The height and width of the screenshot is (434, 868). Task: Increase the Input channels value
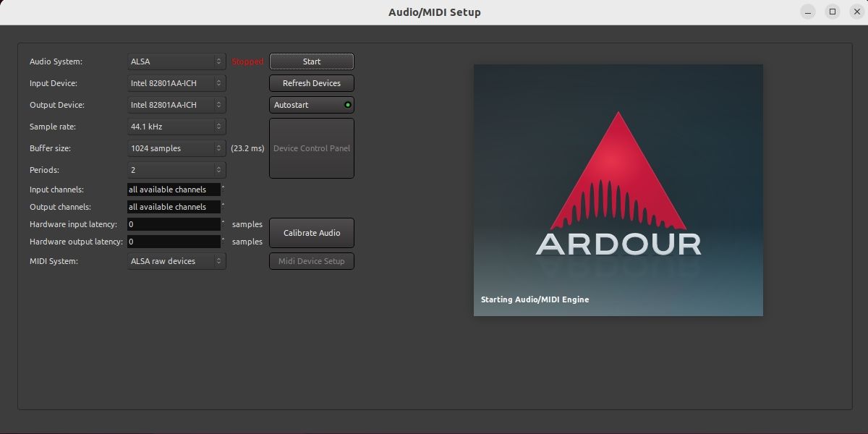coord(223,187)
